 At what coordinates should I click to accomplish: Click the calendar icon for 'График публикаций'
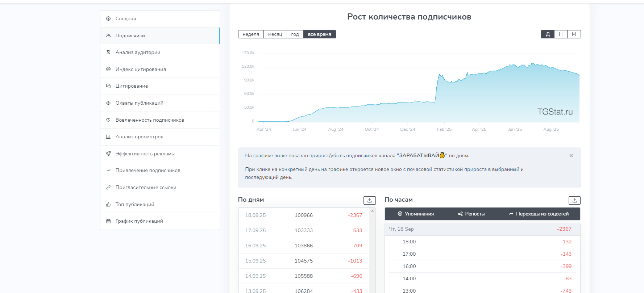[x=108, y=221]
